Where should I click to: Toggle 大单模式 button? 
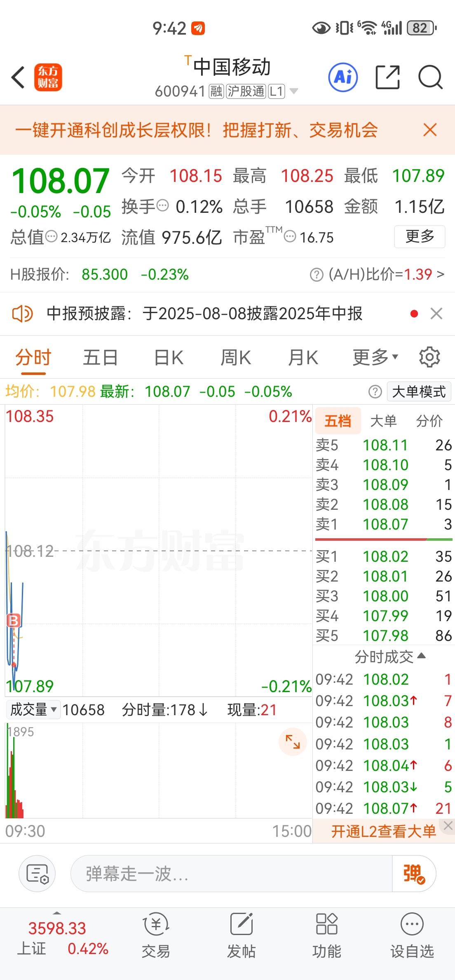pyautogui.click(x=419, y=391)
